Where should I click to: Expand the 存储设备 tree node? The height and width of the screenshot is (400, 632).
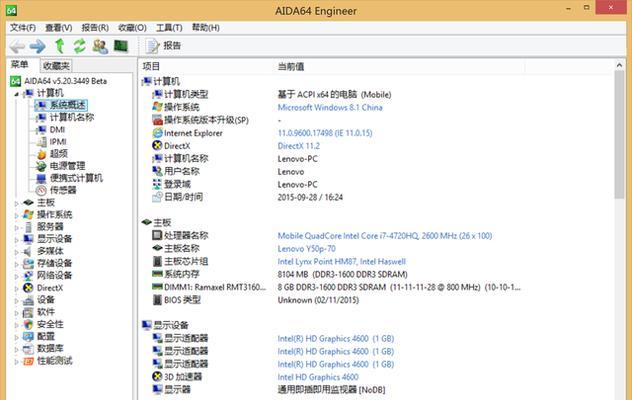(x=17, y=264)
